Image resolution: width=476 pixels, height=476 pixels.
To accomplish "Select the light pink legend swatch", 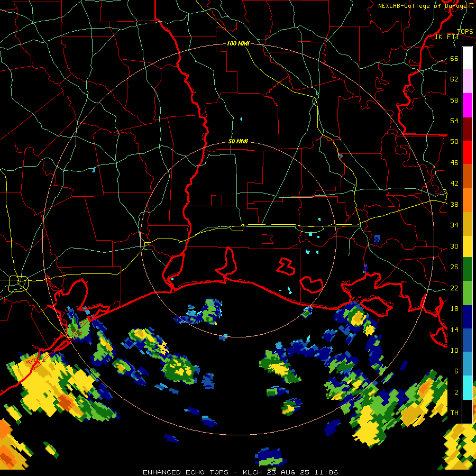I will pyautogui.click(x=467, y=81).
